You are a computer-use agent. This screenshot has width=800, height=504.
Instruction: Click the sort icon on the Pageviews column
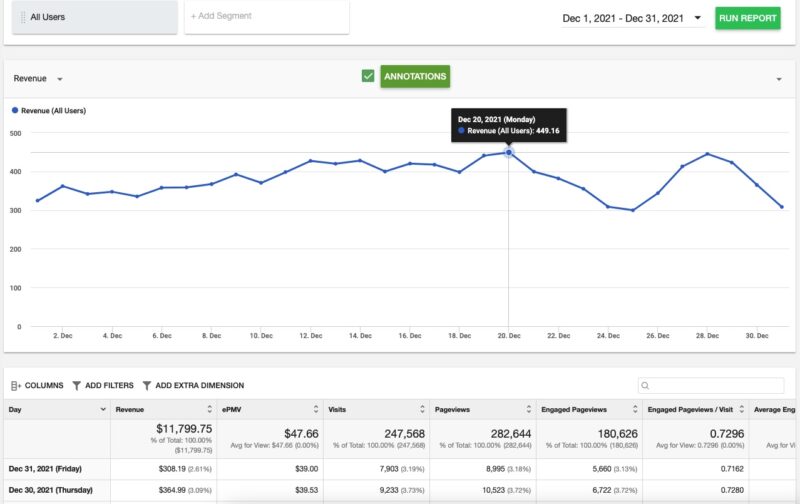(527, 409)
